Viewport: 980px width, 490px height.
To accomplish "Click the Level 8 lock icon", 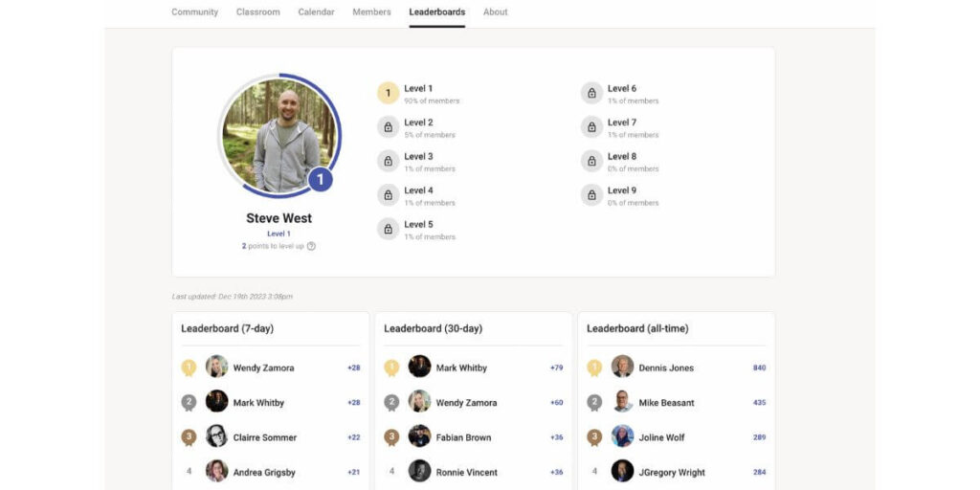I will click(x=591, y=161).
